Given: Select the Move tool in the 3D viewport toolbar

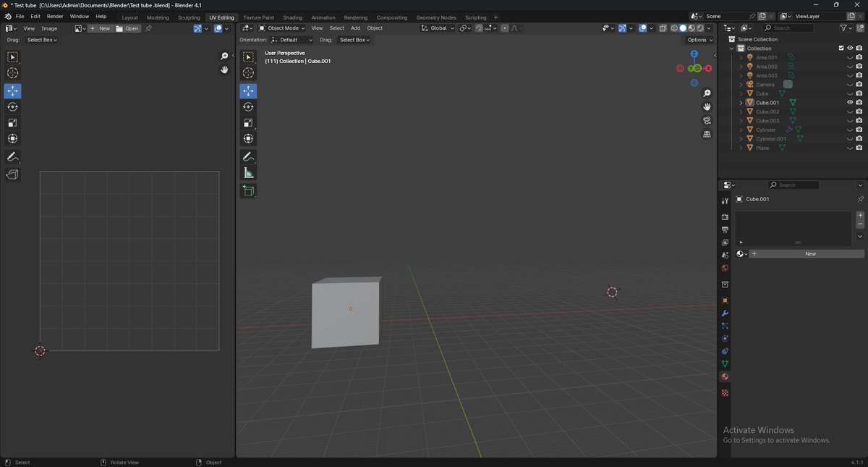Looking at the screenshot, I should coord(248,91).
